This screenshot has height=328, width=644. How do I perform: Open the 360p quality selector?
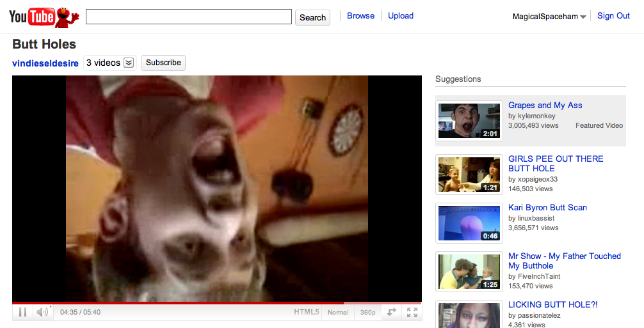coord(367,313)
